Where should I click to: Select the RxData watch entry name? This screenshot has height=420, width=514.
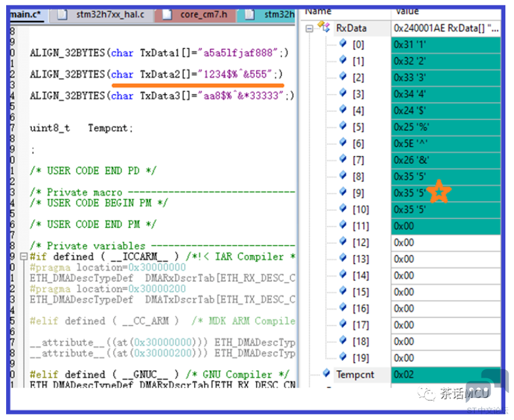(x=351, y=28)
